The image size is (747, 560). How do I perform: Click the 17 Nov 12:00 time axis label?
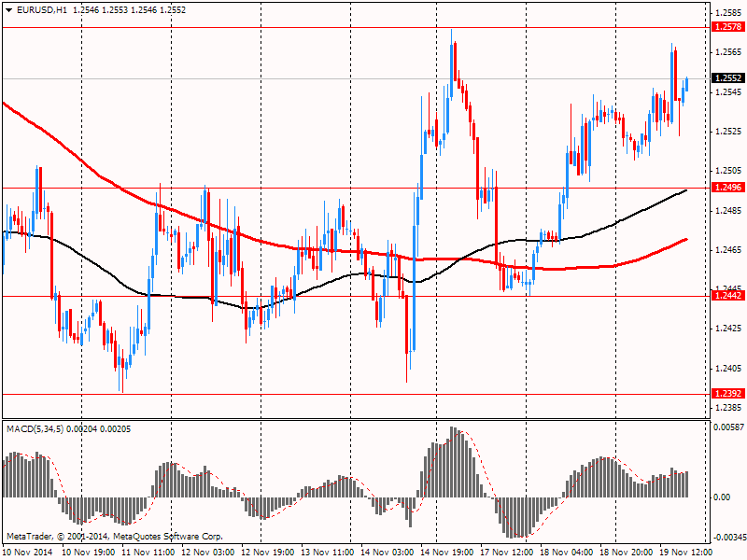[x=506, y=552]
